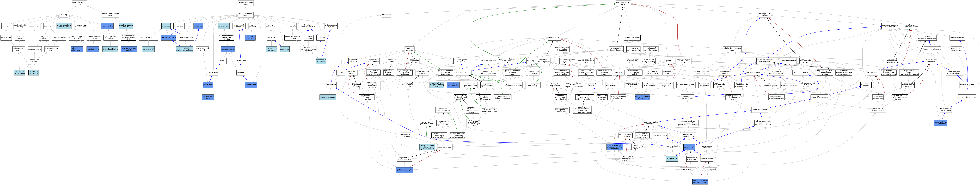
Task: Click the 'glutamatergic synapse' node
Action: point(271,49)
